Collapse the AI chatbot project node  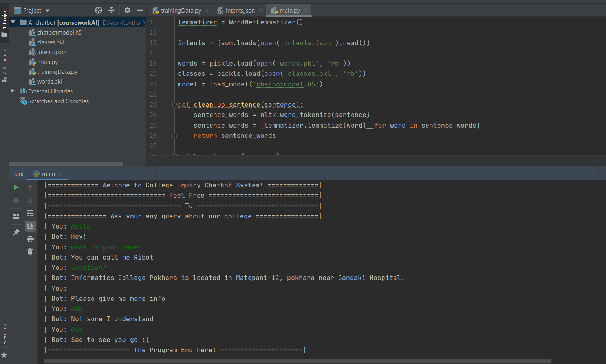(x=13, y=22)
